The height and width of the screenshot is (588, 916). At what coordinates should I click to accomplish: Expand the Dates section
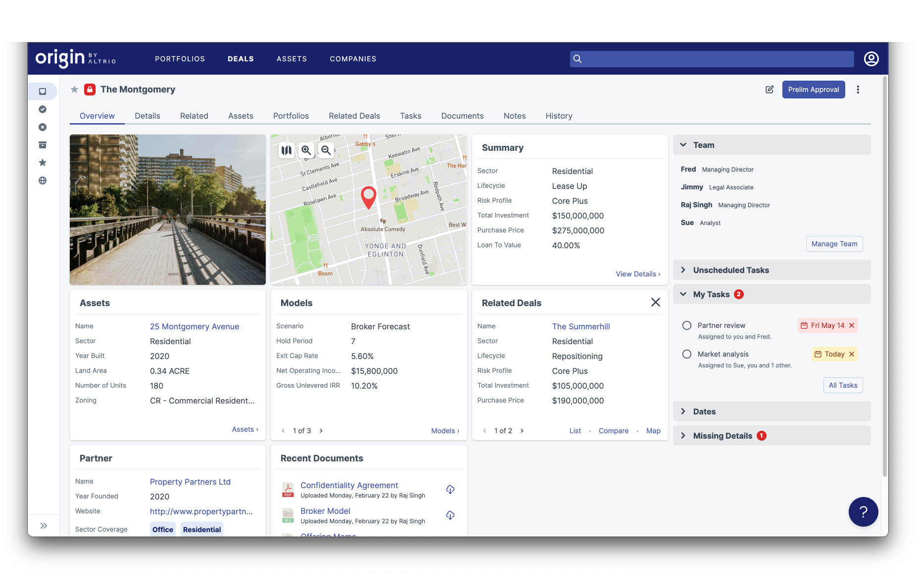(x=771, y=411)
